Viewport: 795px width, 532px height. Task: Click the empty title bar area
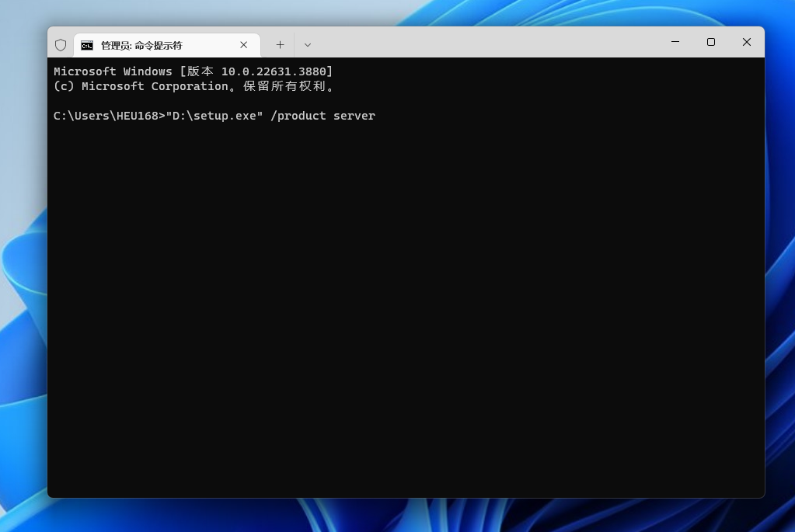tap(482, 42)
